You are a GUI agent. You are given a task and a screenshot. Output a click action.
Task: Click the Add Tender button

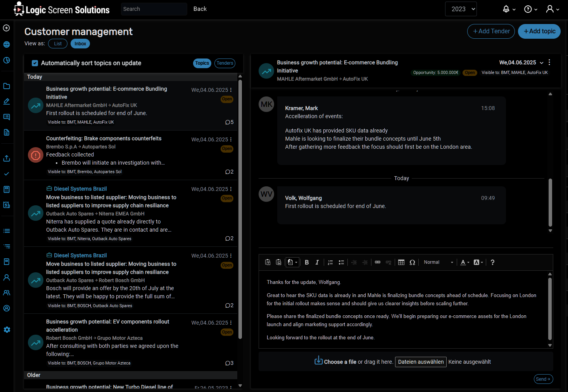tap(491, 31)
